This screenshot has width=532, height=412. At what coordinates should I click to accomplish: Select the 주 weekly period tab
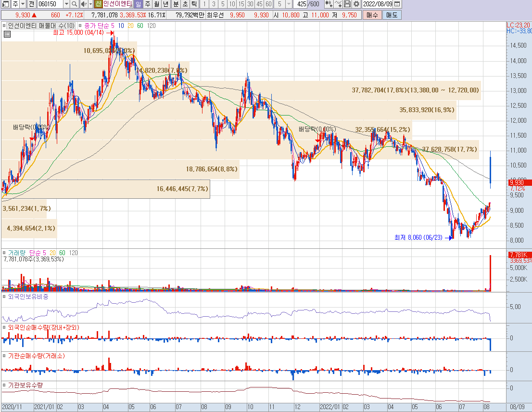(x=148, y=4)
